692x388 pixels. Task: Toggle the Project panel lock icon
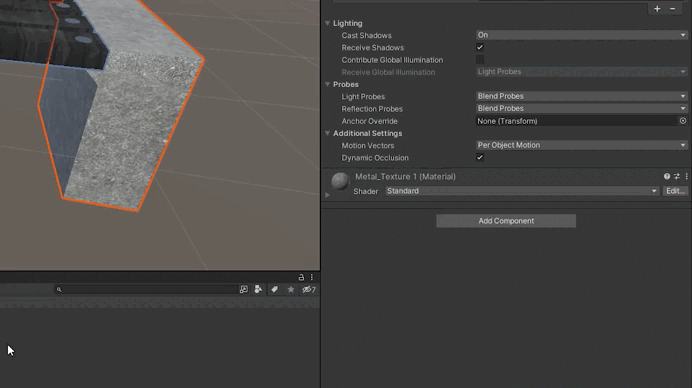coord(301,277)
